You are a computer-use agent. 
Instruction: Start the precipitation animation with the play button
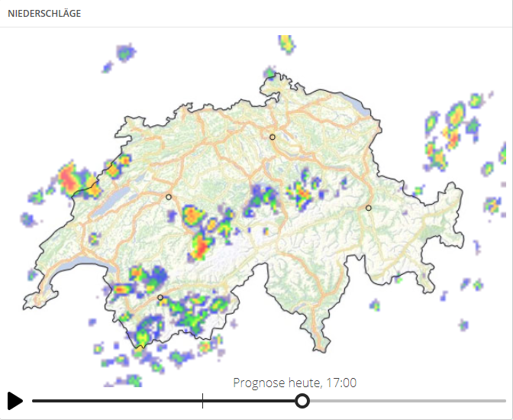point(15,401)
